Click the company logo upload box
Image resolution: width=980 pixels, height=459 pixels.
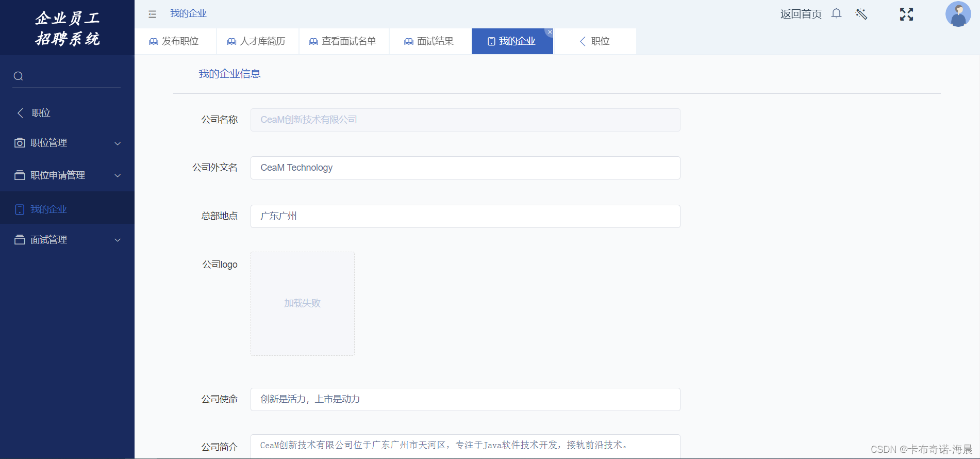[303, 304]
